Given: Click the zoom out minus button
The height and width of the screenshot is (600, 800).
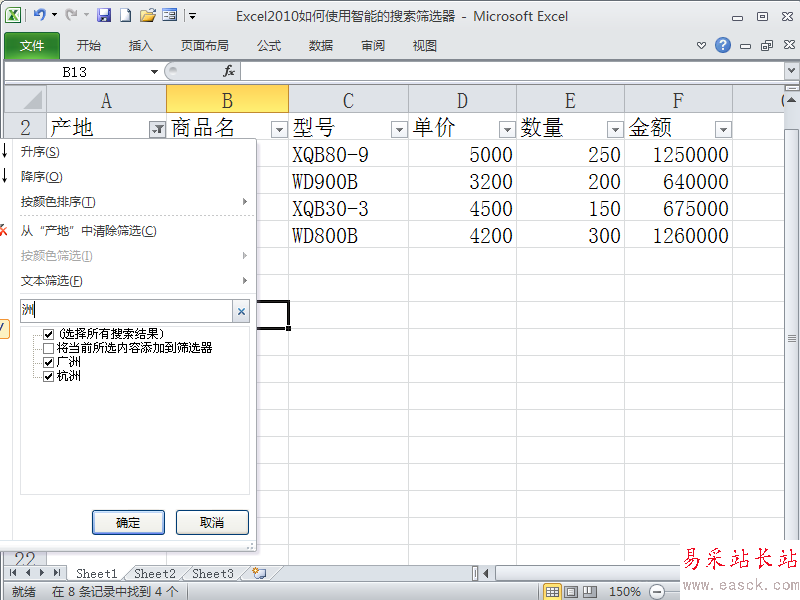Looking at the screenshot, I should [x=657, y=592].
